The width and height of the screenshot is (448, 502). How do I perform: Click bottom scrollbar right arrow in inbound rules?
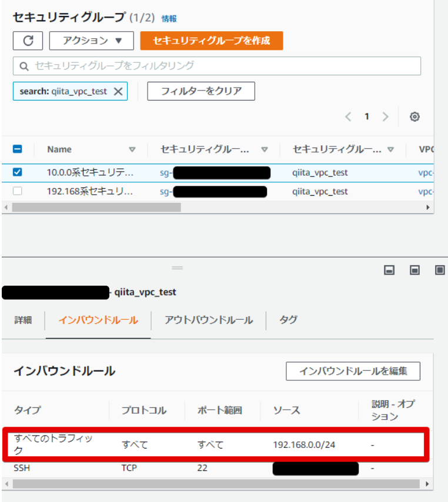tap(427, 484)
